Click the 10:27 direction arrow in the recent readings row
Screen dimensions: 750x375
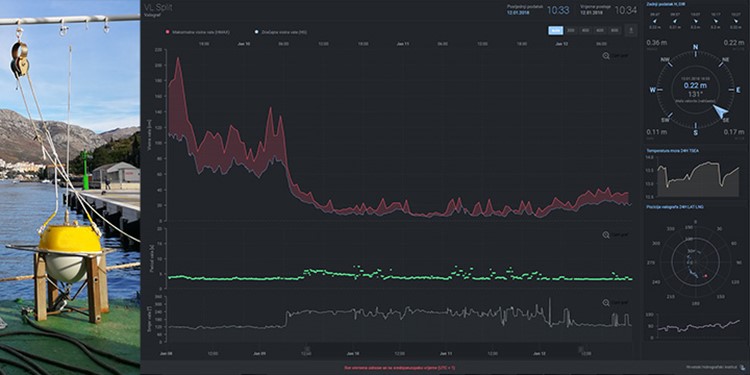click(736, 21)
